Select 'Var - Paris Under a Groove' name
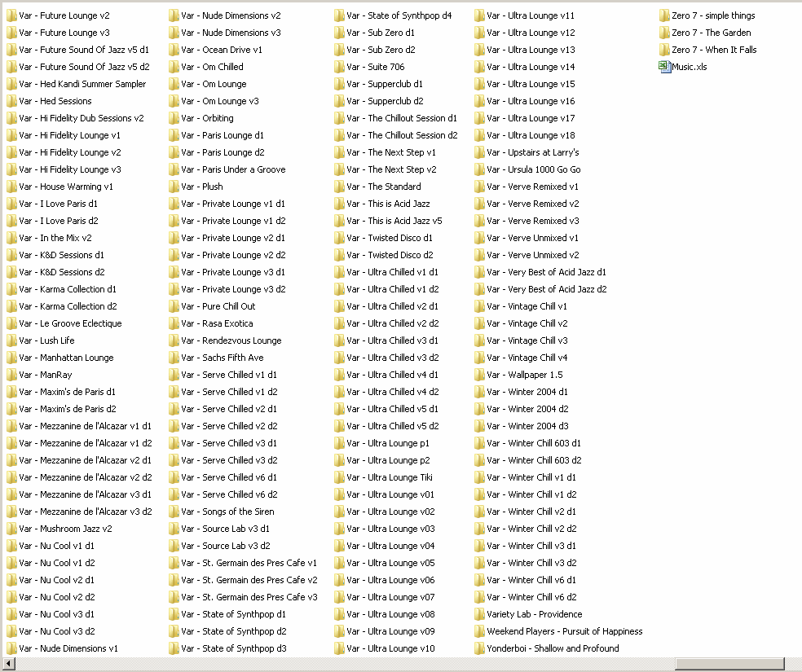This screenshot has height=672, width=802. tap(233, 169)
